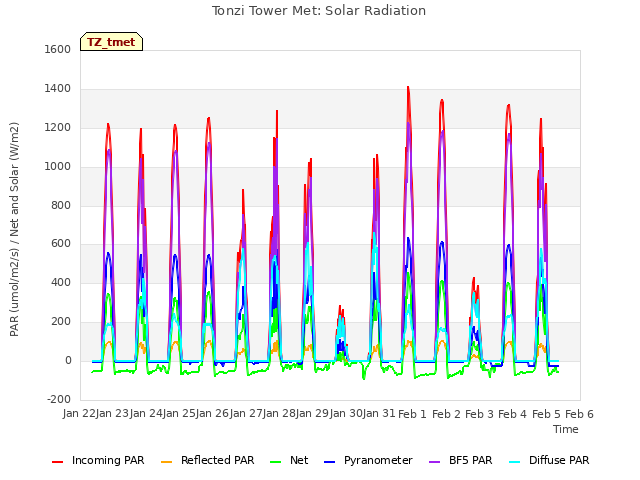Toggle Incoming PAR legend entry
This screenshot has height=480, width=640.
click(x=98, y=460)
